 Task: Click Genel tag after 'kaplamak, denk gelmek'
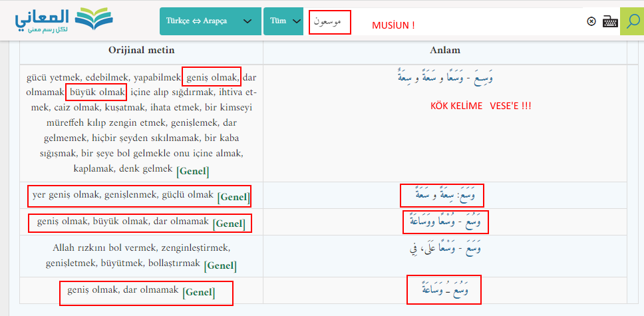[x=193, y=171]
